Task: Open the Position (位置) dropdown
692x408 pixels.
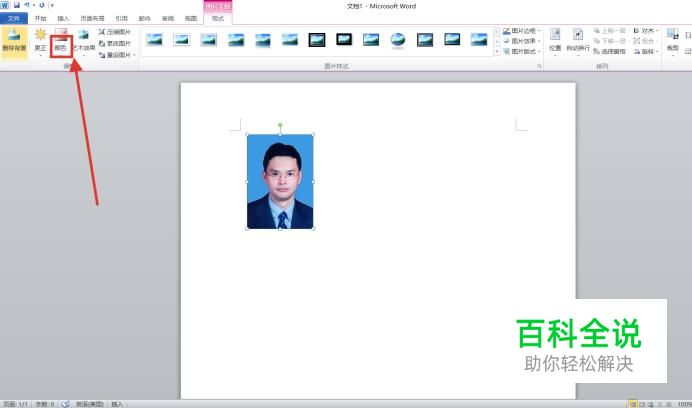Action: [555, 42]
